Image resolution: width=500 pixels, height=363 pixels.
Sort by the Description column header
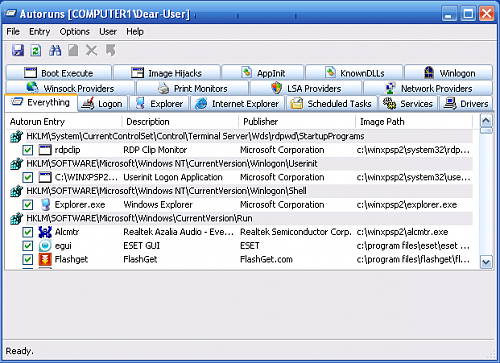180,122
